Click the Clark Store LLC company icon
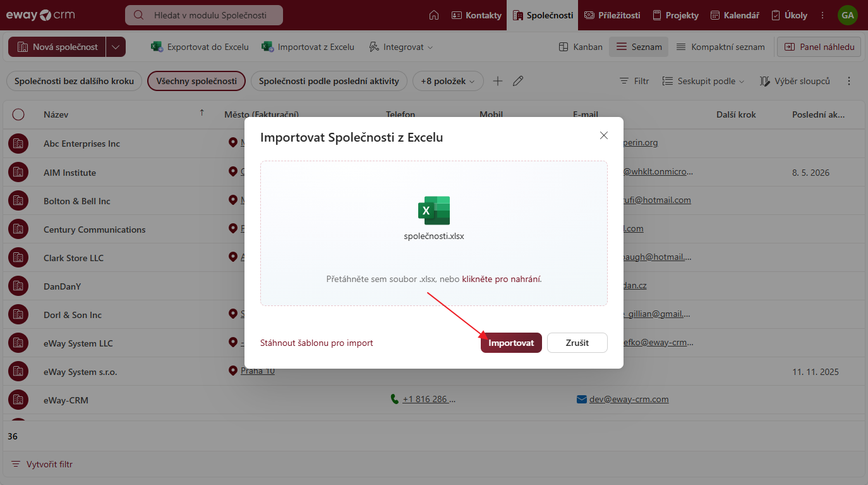 18,257
